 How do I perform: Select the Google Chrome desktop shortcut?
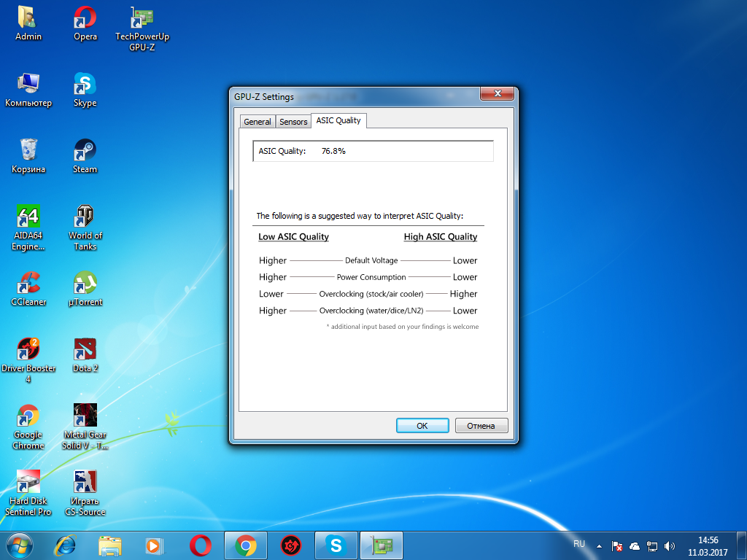pos(28,427)
